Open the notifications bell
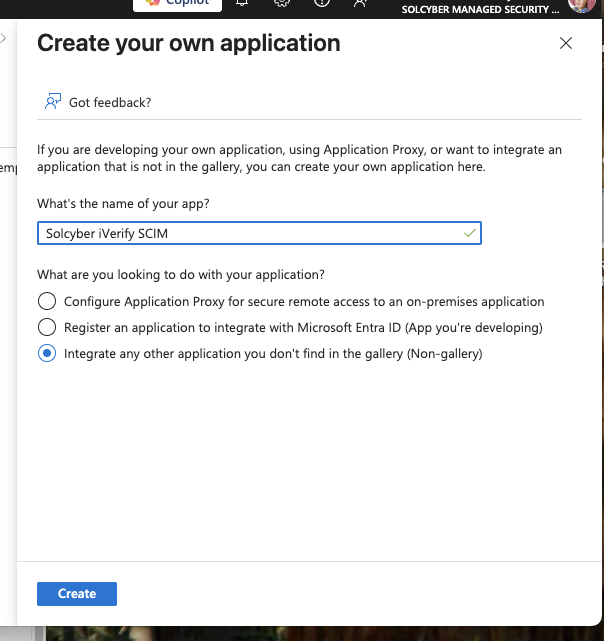Image resolution: width=604 pixels, height=641 pixels. pyautogui.click(x=242, y=4)
